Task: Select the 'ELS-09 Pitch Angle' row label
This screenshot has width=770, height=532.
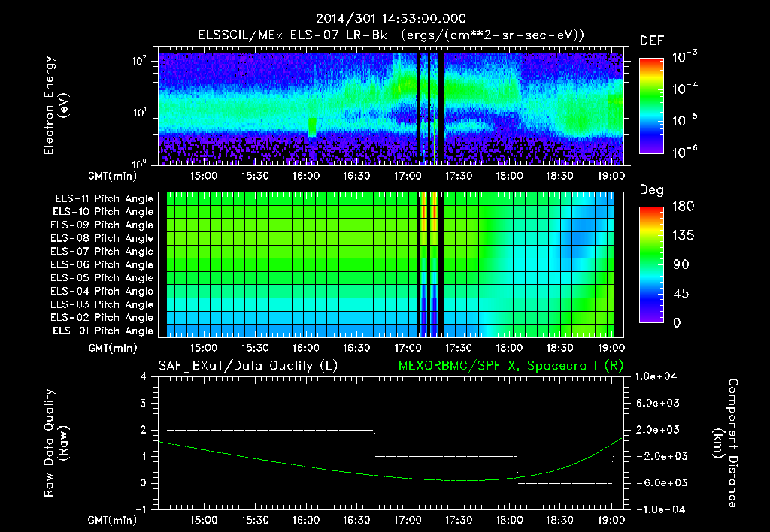Action: [102, 225]
